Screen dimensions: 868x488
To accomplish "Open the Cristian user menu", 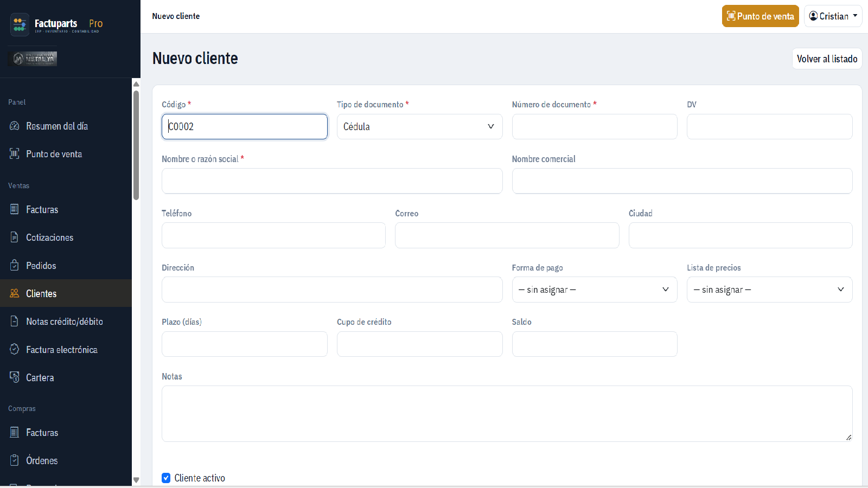I will coord(833,16).
